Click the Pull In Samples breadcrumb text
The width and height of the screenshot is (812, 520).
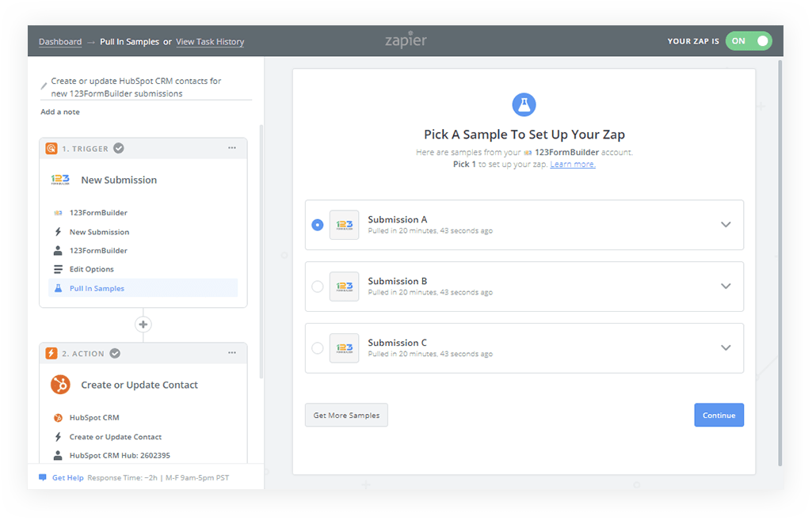pyautogui.click(x=129, y=41)
